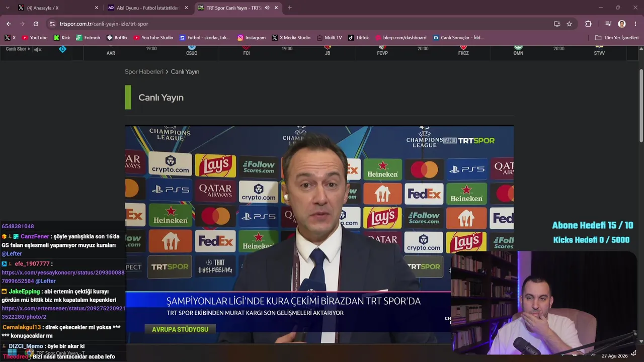Open the Instagram bookmark
The height and width of the screenshot is (362, 644).
pos(252,38)
